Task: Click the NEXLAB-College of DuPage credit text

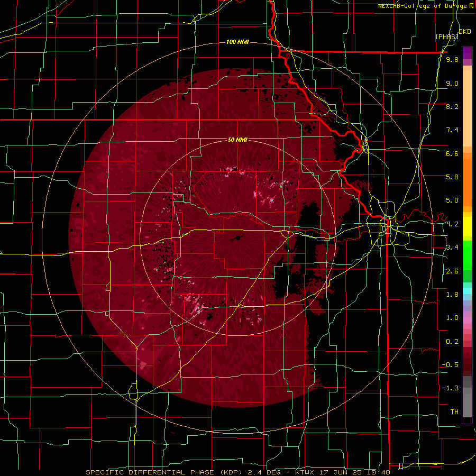Action: tap(425, 6)
